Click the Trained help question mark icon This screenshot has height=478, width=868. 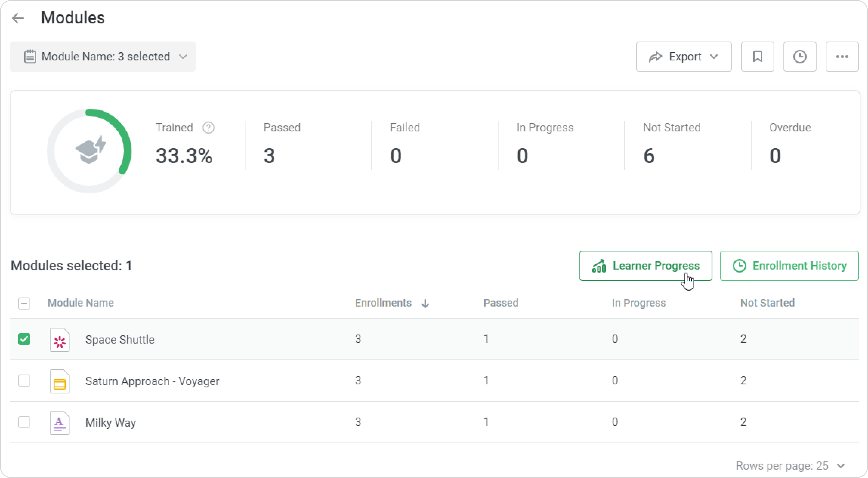208,128
